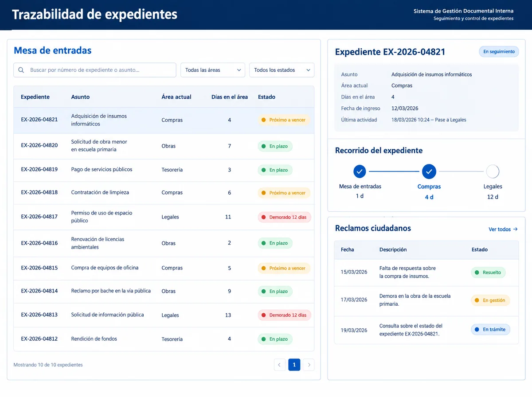Open the Todas las áreas dropdown
The height and width of the screenshot is (397, 532).
[x=213, y=70]
